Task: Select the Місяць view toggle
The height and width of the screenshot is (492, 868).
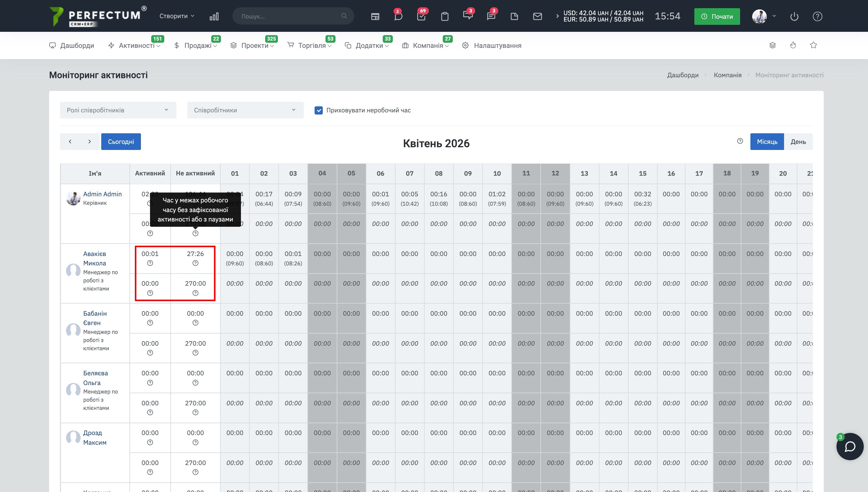Action: 767,141
